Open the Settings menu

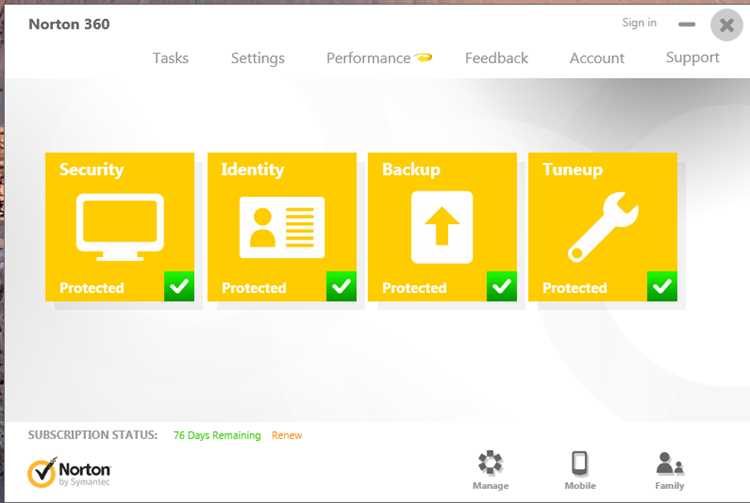tap(258, 58)
